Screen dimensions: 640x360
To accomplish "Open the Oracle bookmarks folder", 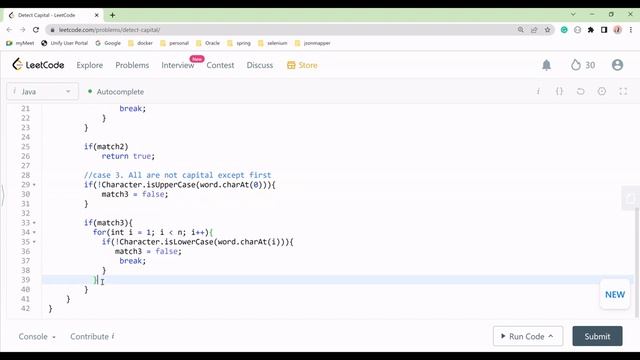I will [208, 43].
